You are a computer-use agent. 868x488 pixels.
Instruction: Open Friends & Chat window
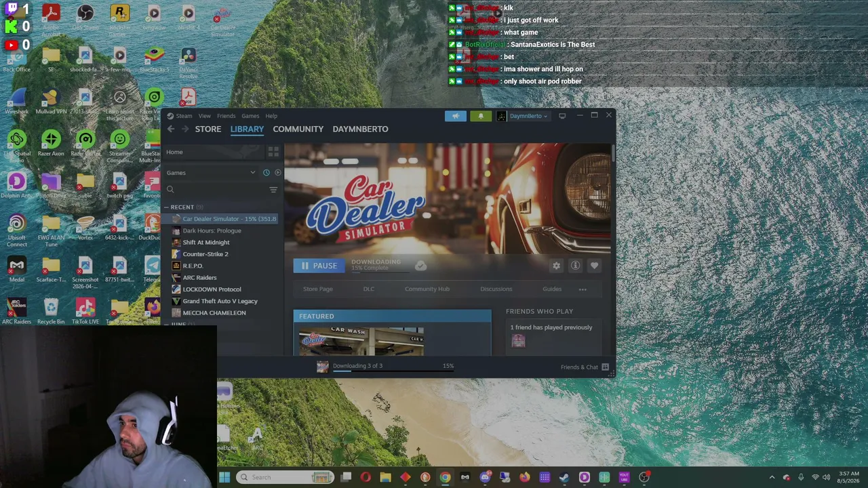click(x=585, y=367)
